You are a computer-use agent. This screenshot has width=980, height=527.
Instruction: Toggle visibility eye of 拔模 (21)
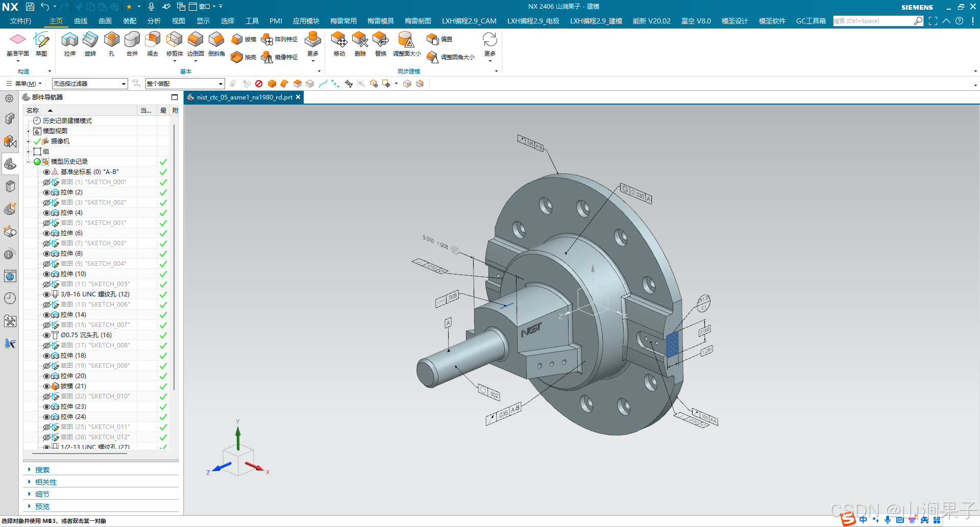[x=47, y=386]
